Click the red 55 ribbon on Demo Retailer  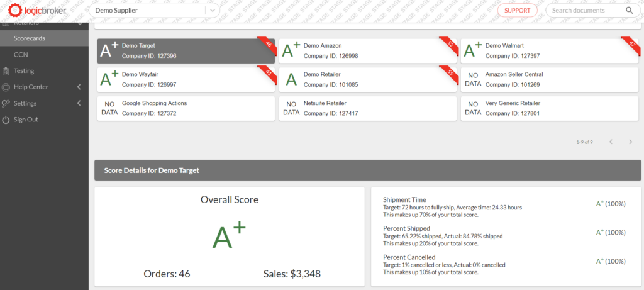(x=449, y=74)
